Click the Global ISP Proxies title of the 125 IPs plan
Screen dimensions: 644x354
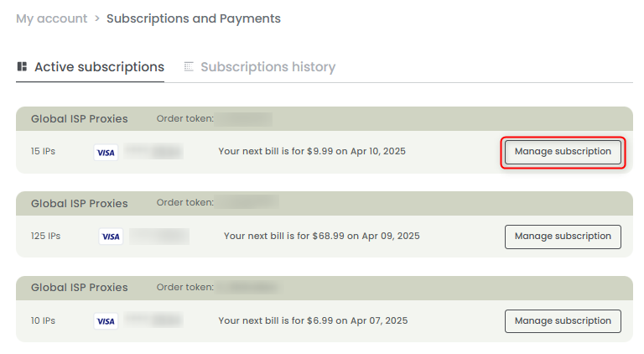80,203
